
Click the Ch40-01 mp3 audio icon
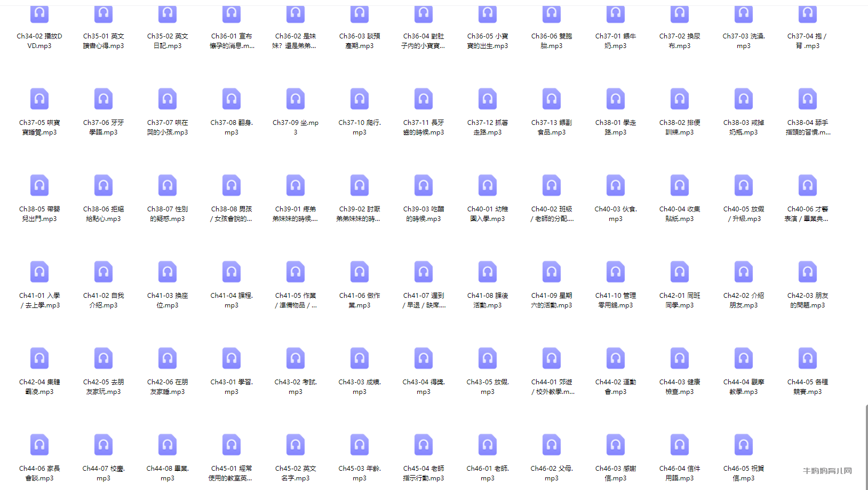pyautogui.click(x=488, y=186)
